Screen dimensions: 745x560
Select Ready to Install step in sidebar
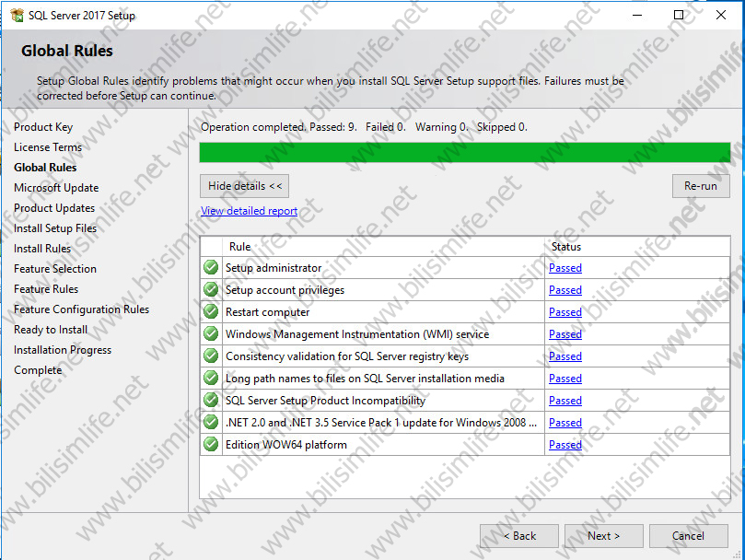(51, 330)
